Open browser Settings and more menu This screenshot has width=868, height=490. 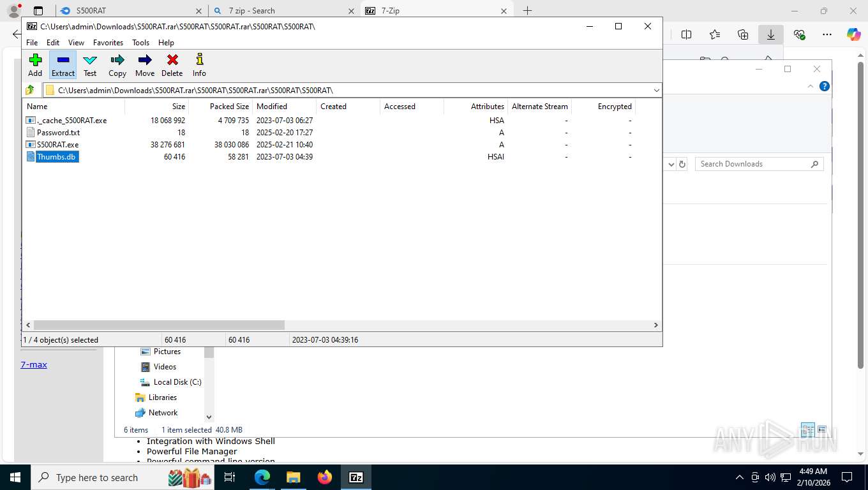(827, 34)
